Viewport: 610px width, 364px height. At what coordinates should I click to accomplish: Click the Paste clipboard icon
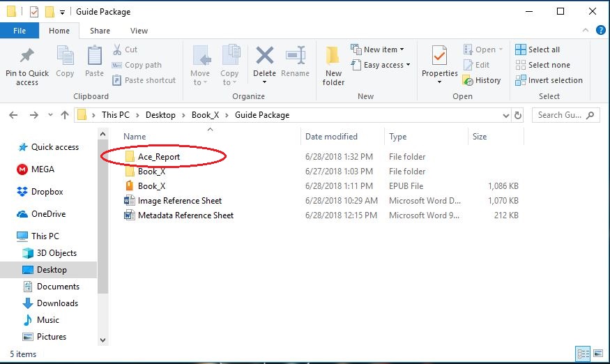coord(95,56)
